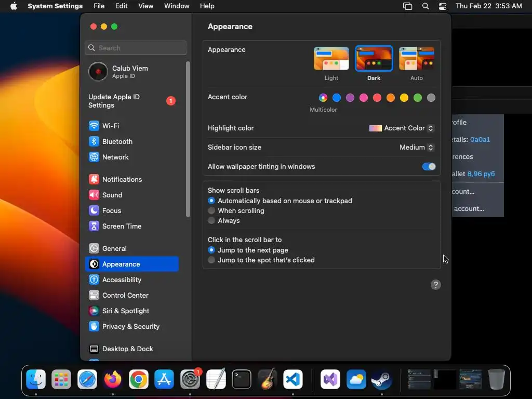Launch Finder from the Dock
Screen dimensions: 532x399
[x=36, y=379]
